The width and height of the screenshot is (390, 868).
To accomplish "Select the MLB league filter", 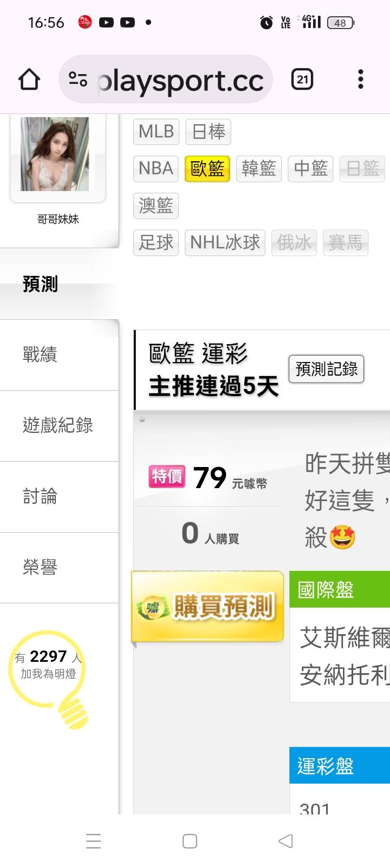I will pyautogui.click(x=156, y=131).
